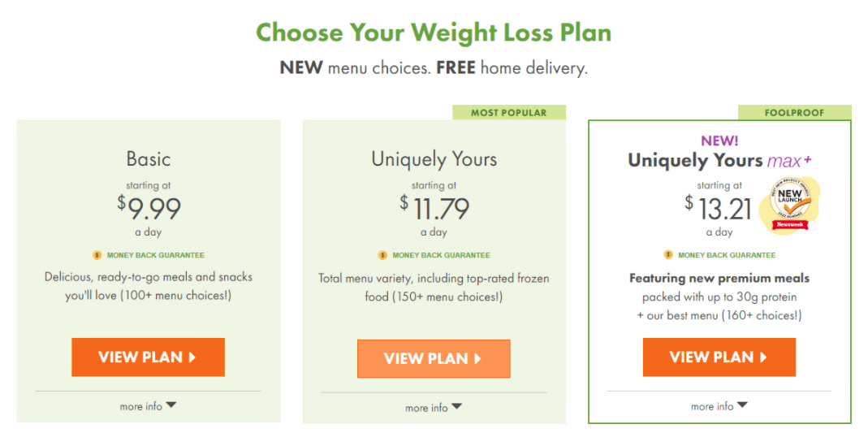
Task: Click the $9.99 a day price
Action: click(x=149, y=208)
